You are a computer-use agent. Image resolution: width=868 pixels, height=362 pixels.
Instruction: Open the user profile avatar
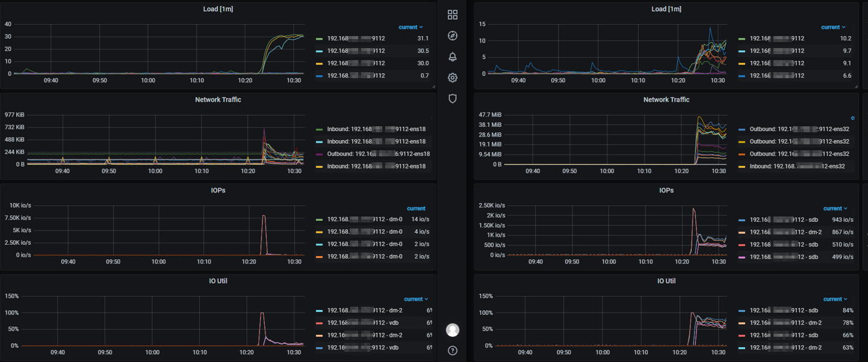[453, 330]
